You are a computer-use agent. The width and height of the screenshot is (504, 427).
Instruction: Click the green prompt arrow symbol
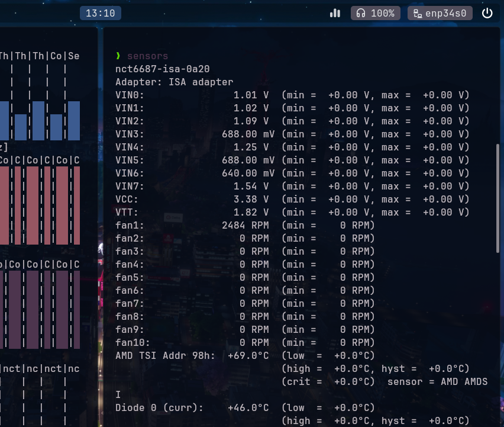[x=118, y=56]
